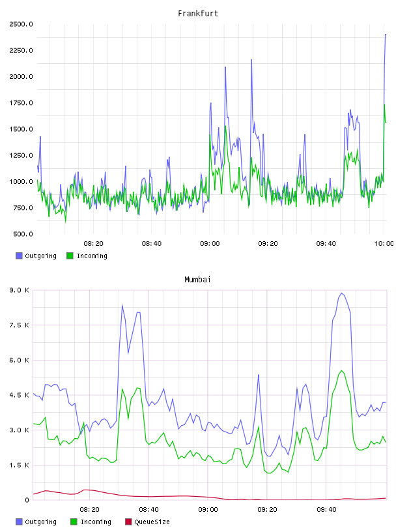Click the Incoming peak in Mumbai near 09:45
Viewport: 396px width, 532px height.
coord(342,371)
